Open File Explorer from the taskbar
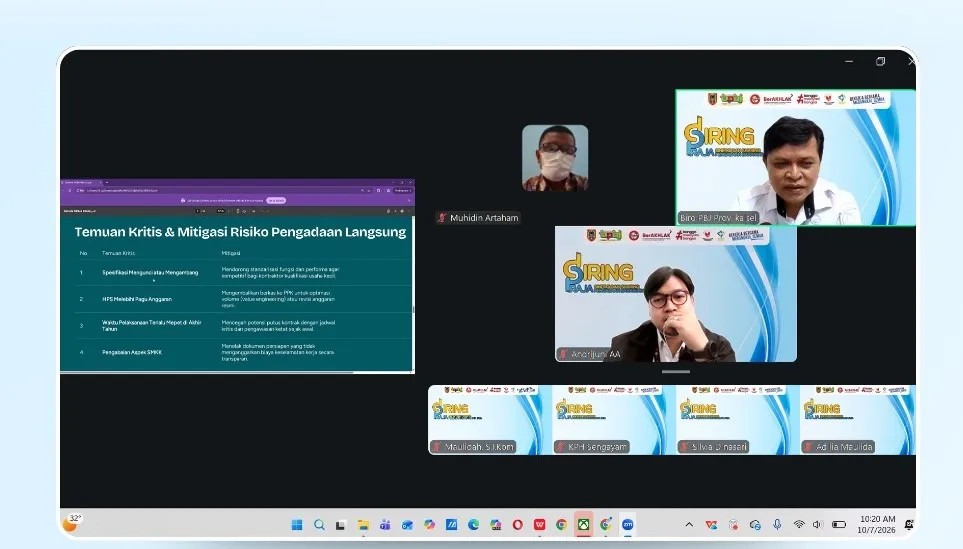The width and height of the screenshot is (963, 549). [x=363, y=524]
